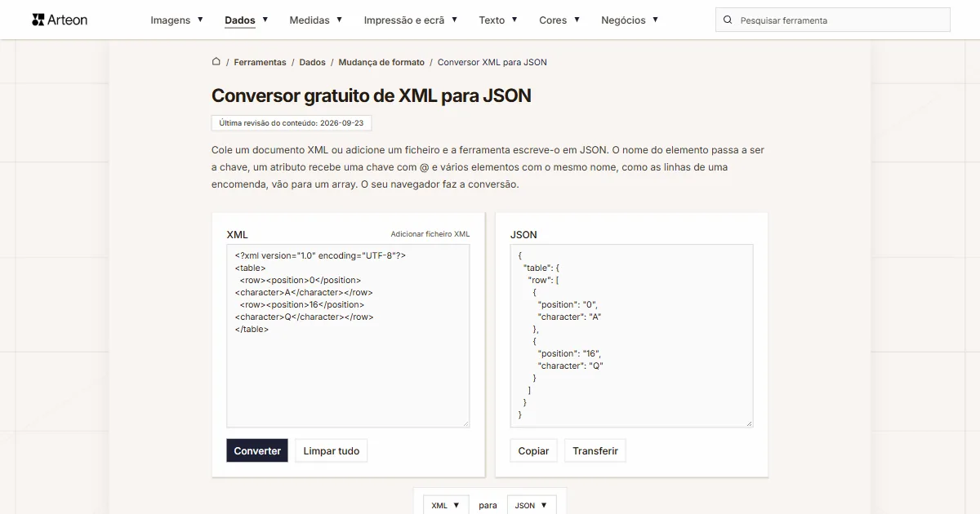Open the Dados menu
The image size is (980, 514).
point(240,20)
